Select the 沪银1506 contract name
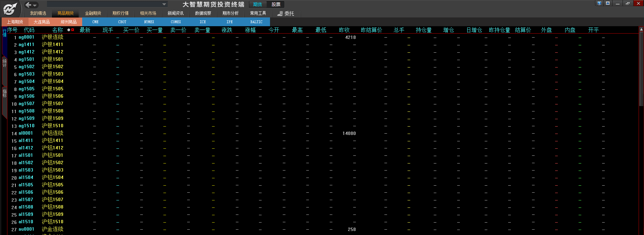This screenshot has width=644, height=235. click(x=53, y=96)
